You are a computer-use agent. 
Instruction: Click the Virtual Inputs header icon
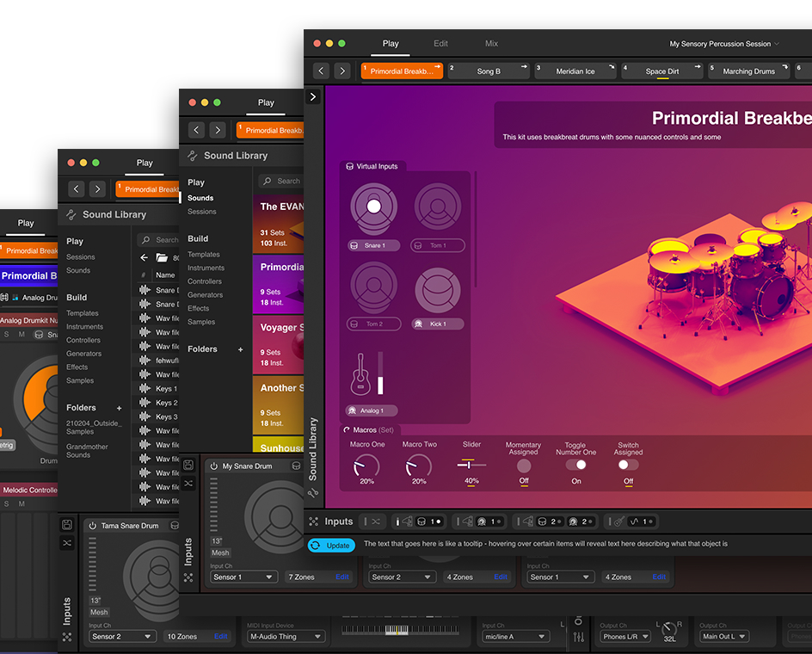click(349, 166)
